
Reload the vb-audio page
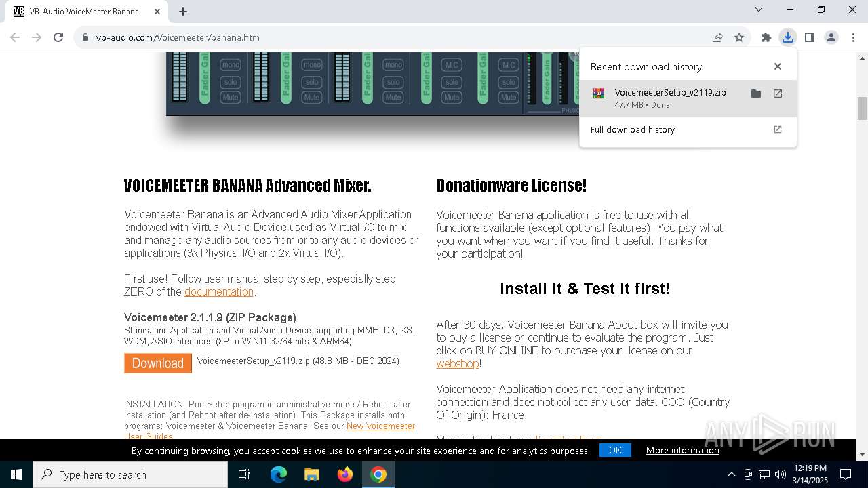point(58,37)
